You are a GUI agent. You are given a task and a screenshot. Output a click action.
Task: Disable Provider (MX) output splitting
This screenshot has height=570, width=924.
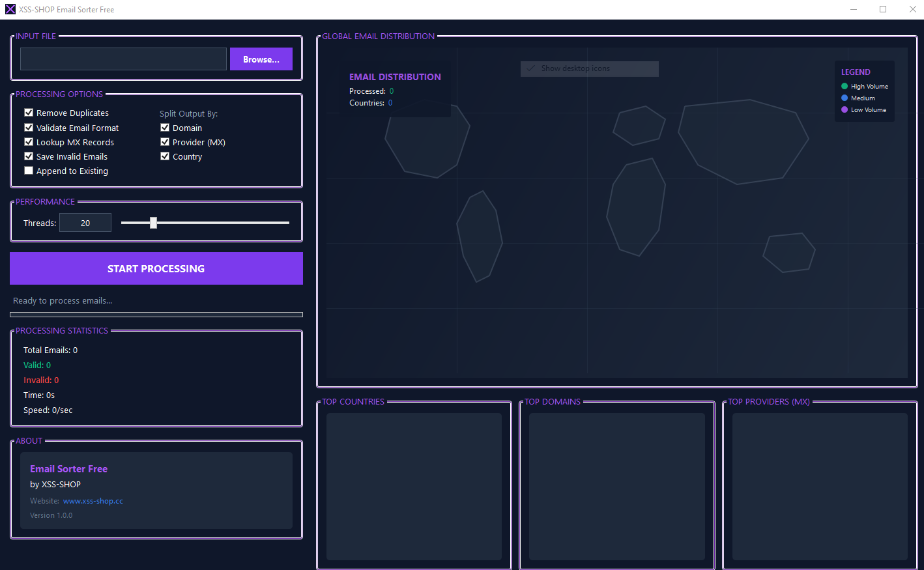tap(166, 141)
